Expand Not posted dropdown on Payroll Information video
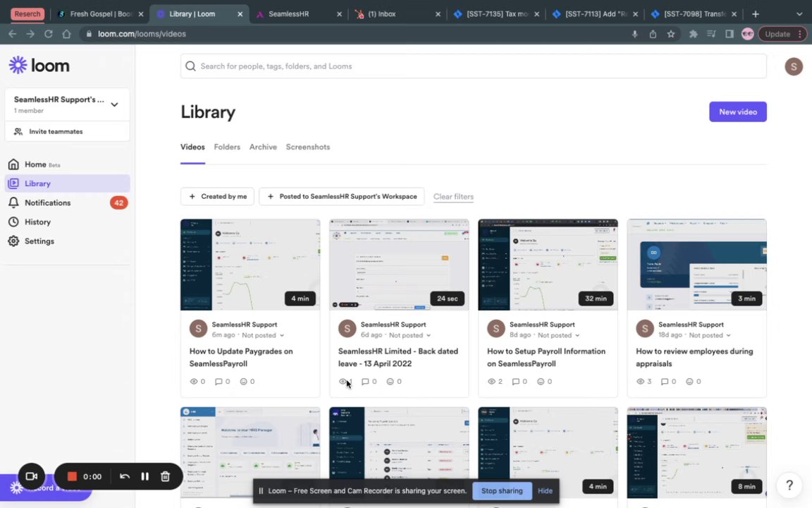 [559, 335]
